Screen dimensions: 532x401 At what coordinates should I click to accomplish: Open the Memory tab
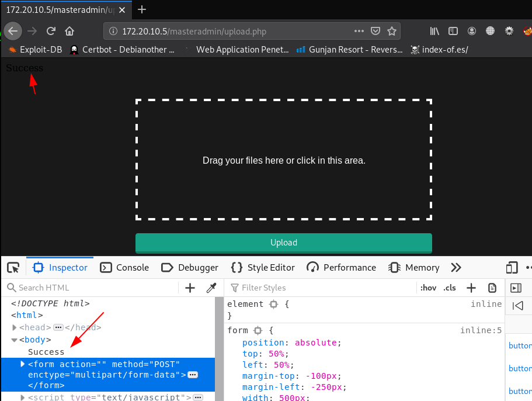(x=414, y=268)
